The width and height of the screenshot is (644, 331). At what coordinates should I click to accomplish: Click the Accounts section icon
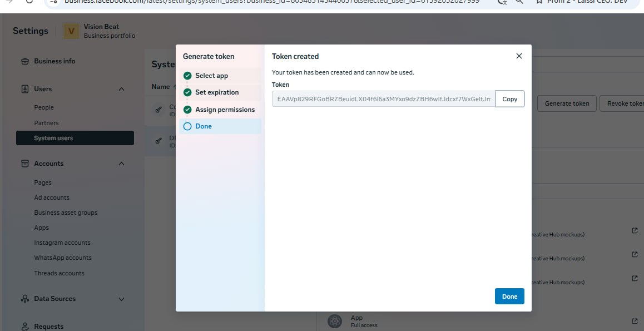25,164
